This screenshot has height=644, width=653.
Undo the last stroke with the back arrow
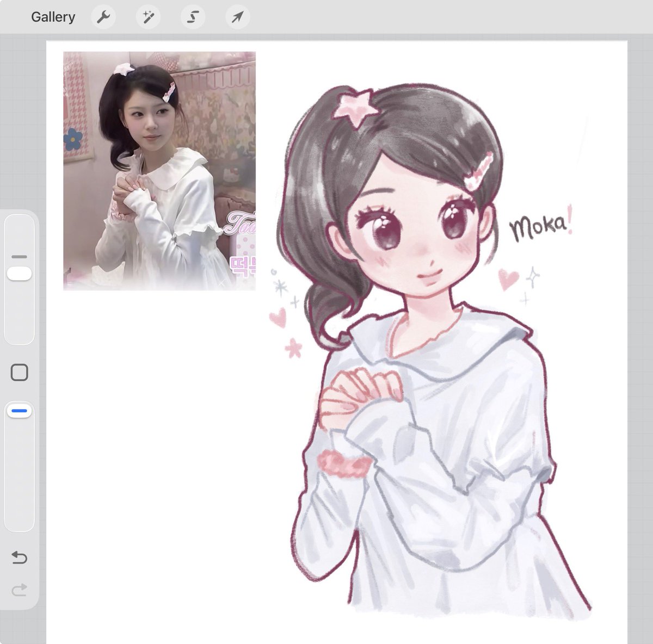(20, 558)
